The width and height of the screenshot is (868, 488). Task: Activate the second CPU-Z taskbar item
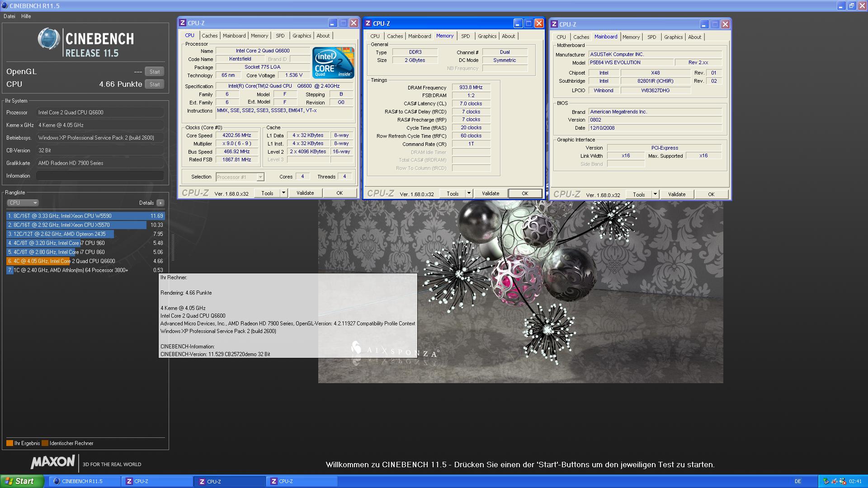pos(230,481)
